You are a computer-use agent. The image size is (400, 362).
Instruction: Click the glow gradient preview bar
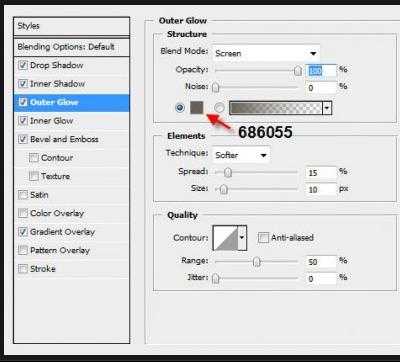click(276, 108)
